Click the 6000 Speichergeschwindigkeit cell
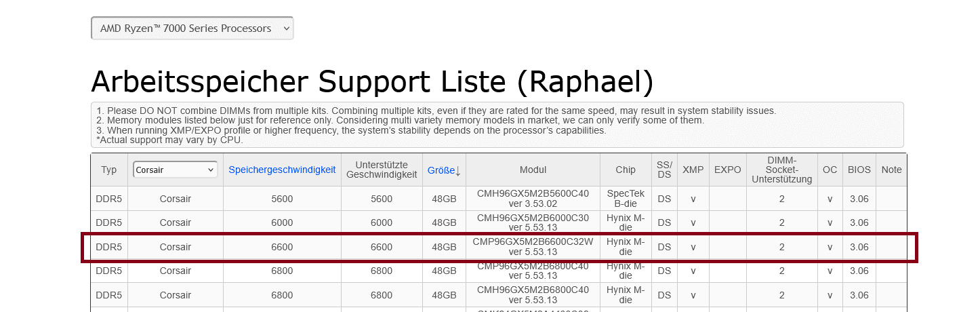Screen dimensions: 980x312 [282, 222]
